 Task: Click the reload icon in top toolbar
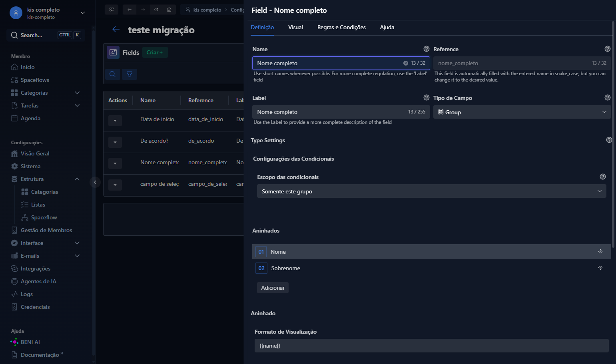(x=156, y=10)
